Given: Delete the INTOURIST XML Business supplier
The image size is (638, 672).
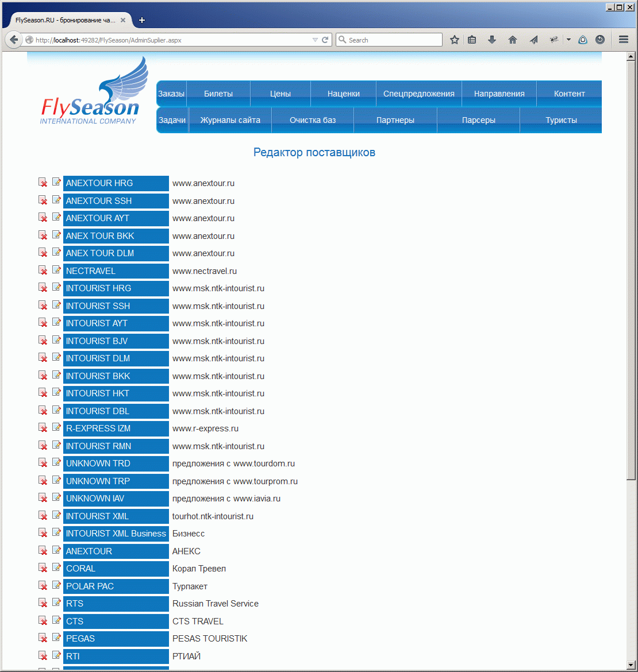Looking at the screenshot, I should (43, 532).
